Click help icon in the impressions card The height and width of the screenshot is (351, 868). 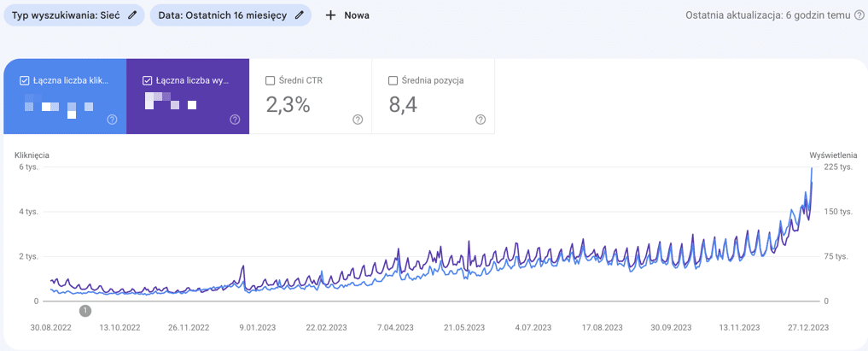[x=235, y=120]
